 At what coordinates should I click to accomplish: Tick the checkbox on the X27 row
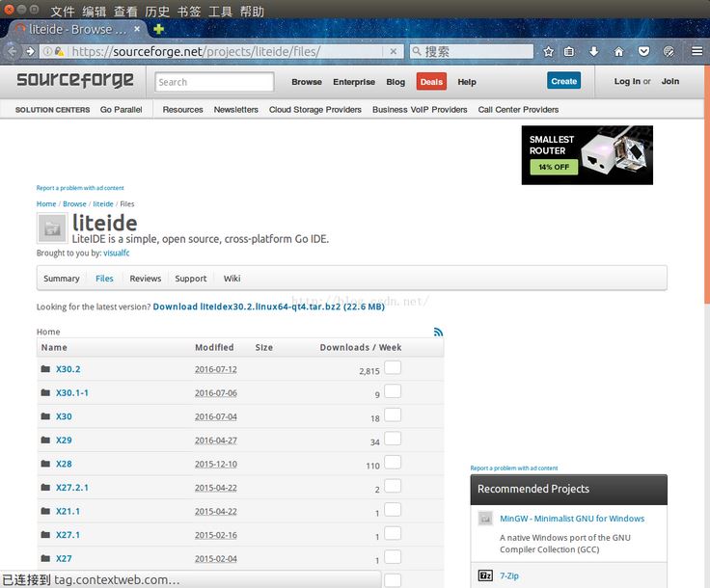pos(393,556)
